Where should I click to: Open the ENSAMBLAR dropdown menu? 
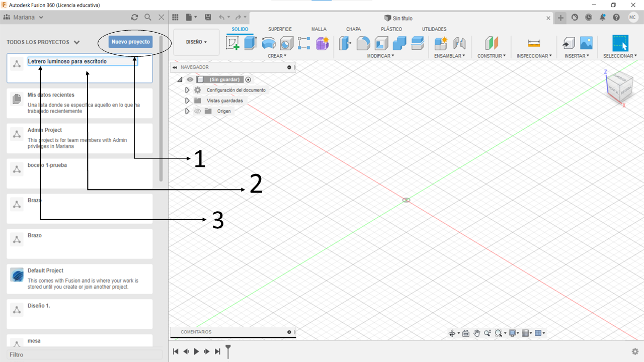(450, 56)
